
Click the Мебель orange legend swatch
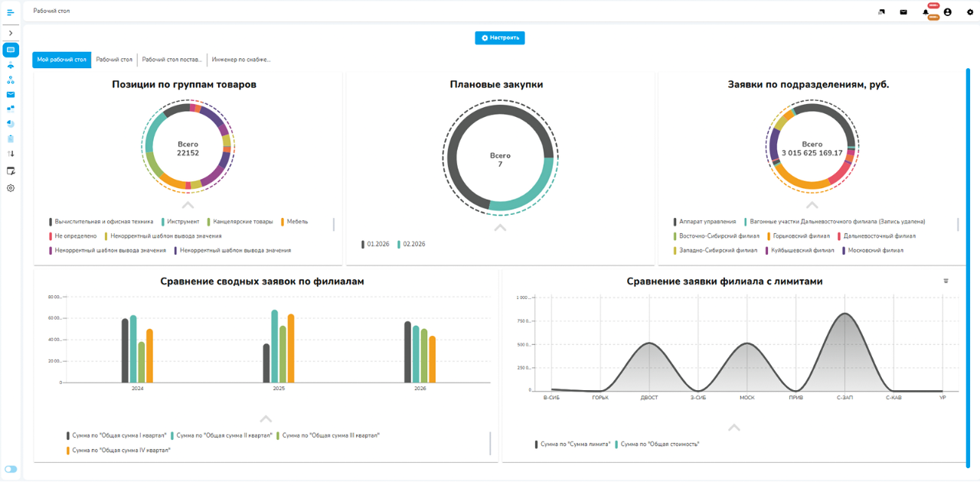point(283,222)
